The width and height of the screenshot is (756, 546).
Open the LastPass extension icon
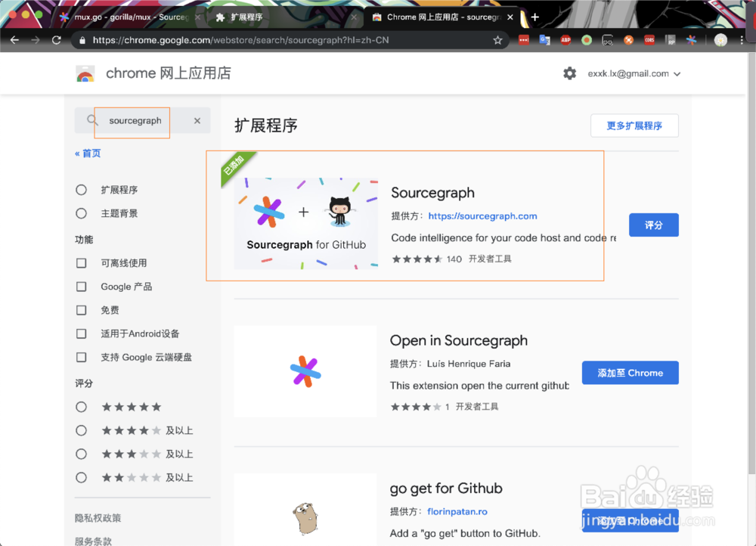click(x=524, y=40)
